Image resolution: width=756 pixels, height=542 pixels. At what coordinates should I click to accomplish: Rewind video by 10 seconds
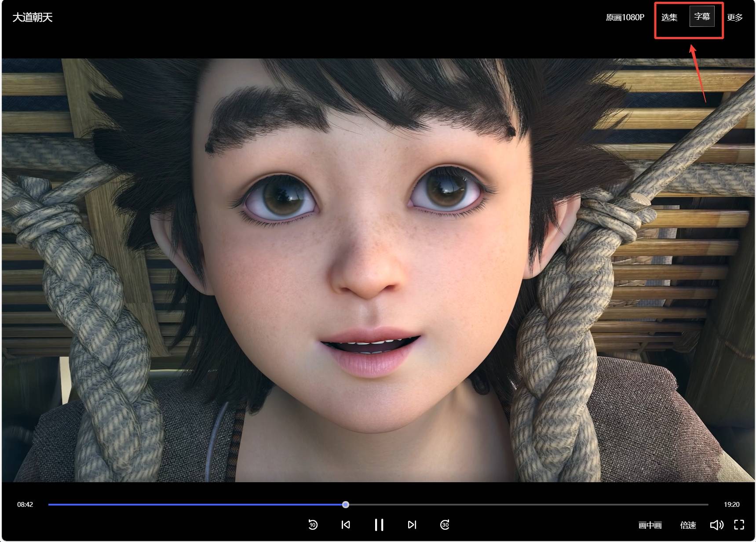(313, 525)
